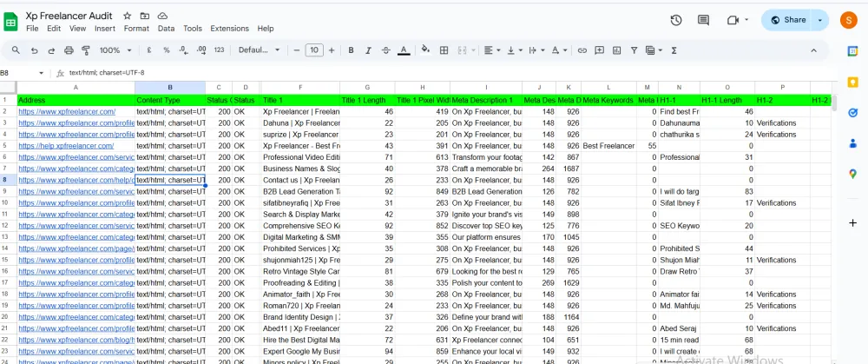Open text wrapping dropdown
Screen dimensions: 868x364
536,50
